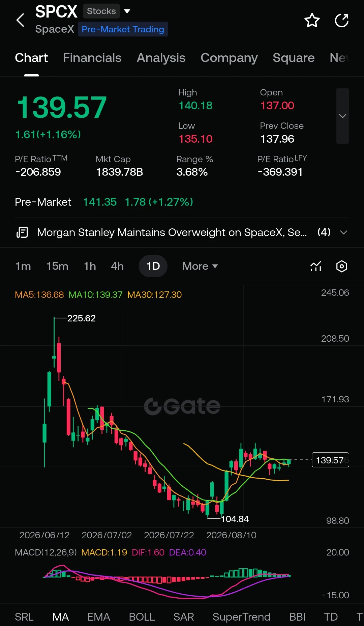Tap the SPCX ticker title
The width and height of the screenshot is (364, 626).
(56, 11)
